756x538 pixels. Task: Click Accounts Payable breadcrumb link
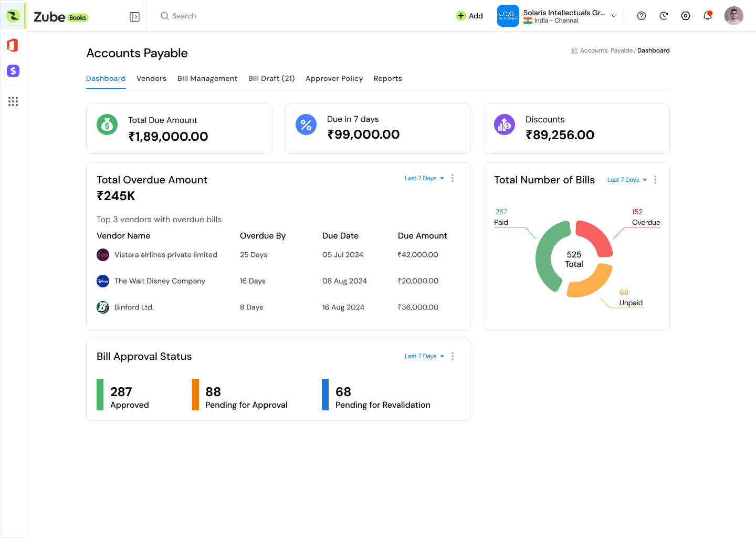[606, 50]
